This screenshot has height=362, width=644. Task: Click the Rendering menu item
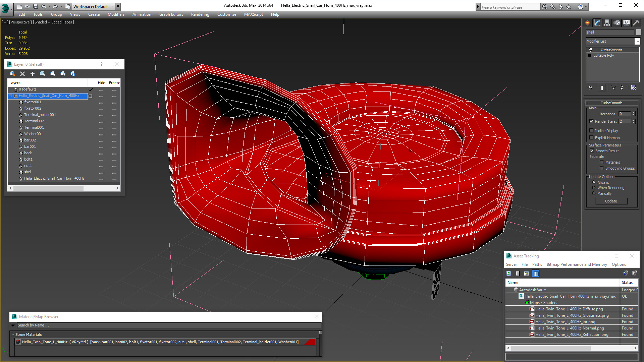click(x=200, y=14)
